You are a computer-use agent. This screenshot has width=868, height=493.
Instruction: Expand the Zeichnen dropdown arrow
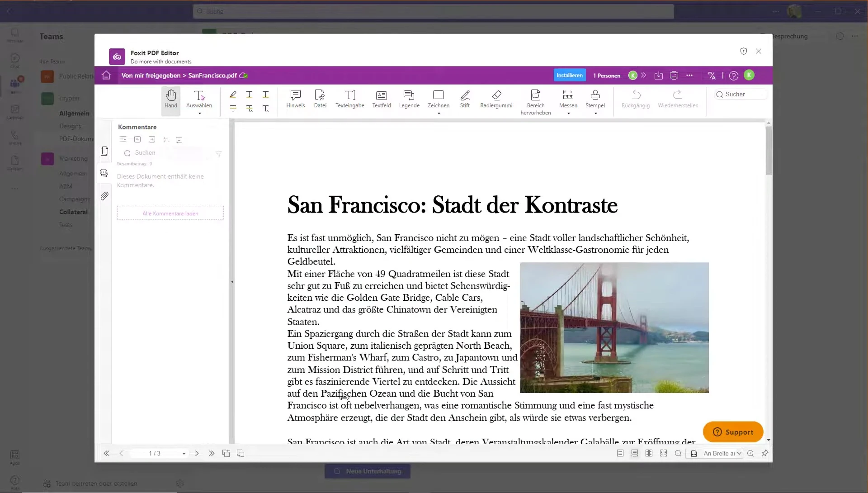tap(439, 114)
